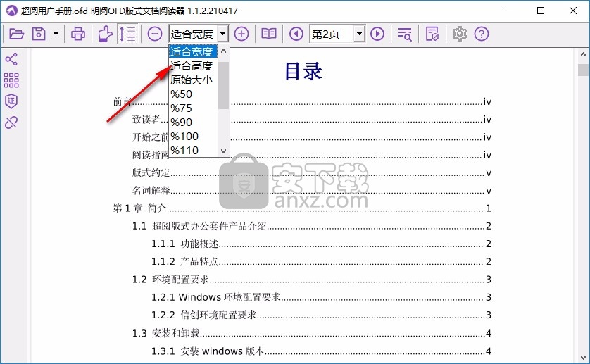Viewport: 590px width, 364px height.
Task: Open 1.2 环境配置要求 entry
Action: click(x=312, y=280)
